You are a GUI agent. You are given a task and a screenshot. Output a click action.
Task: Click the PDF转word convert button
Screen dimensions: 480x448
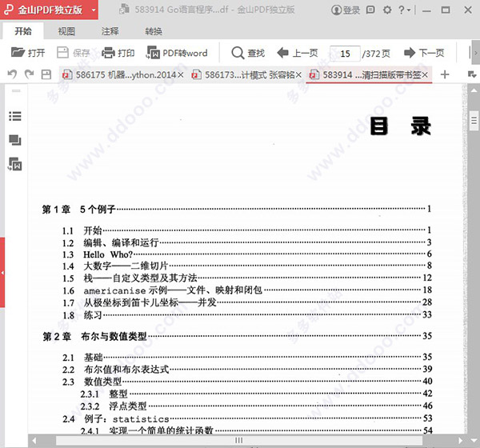(x=178, y=53)
